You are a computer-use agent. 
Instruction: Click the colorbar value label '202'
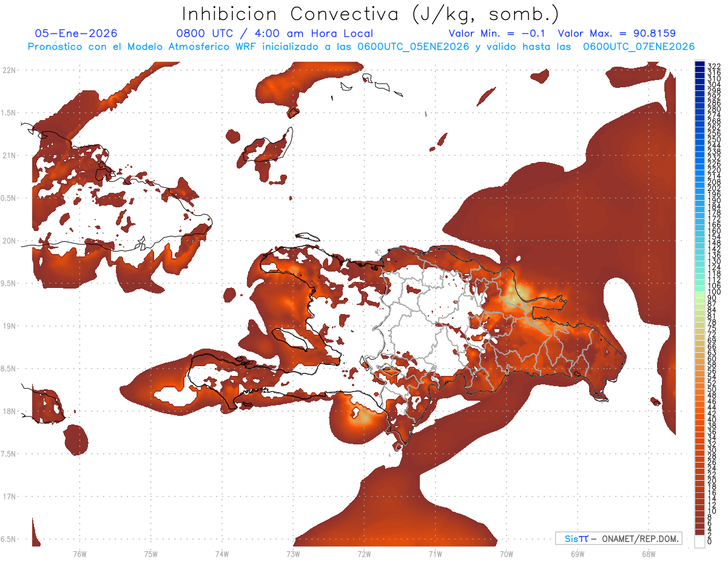click(x=714, y=188)
